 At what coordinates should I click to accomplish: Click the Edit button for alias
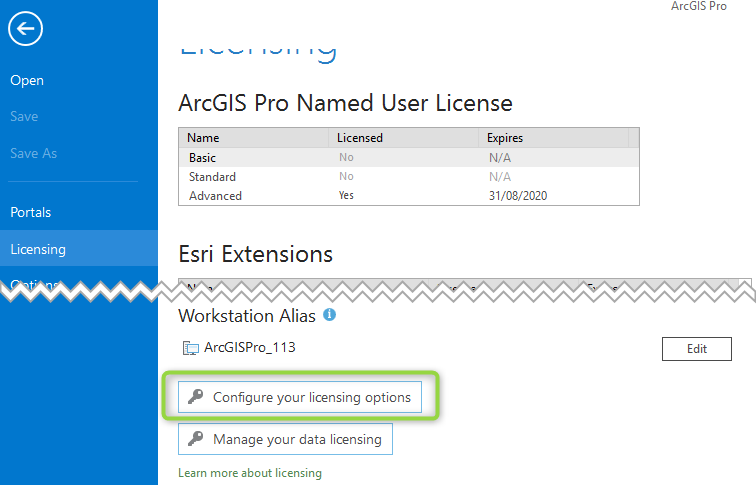(697, 349)
